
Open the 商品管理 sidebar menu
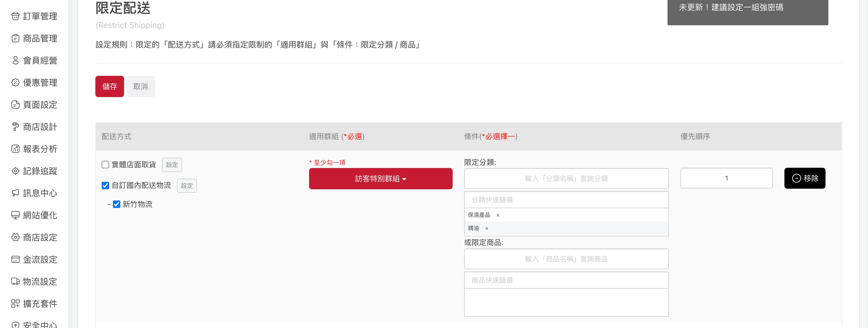coord(40,38)
